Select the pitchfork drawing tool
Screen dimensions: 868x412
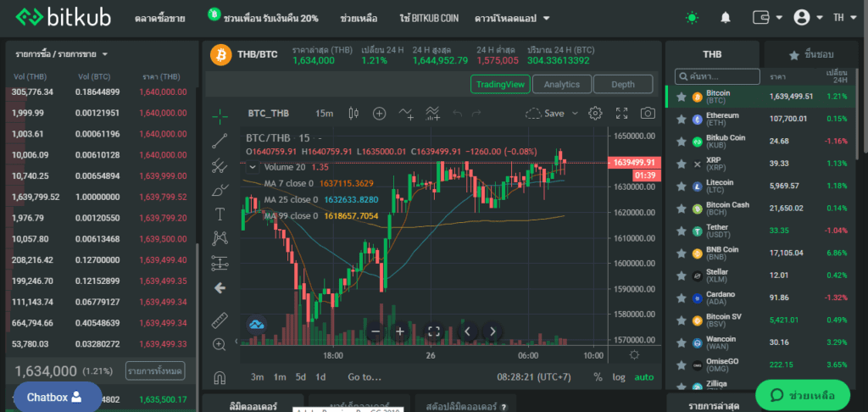click(x=220, y=165)
